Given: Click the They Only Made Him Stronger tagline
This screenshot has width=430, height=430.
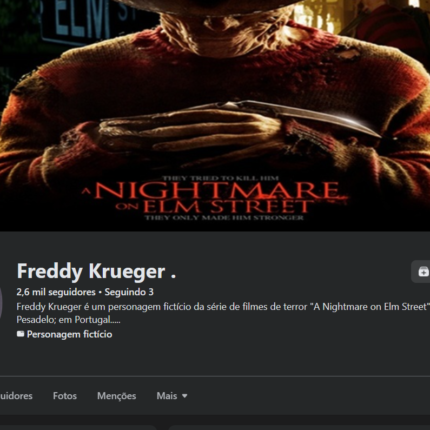Looking at the screenshot, I should tap(224, 218).
